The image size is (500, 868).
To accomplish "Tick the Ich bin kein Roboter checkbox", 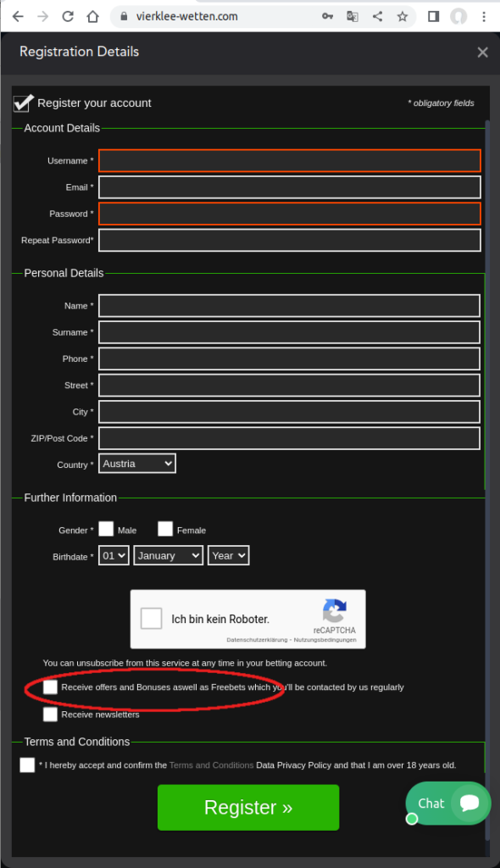I will click(x=151, y=618).
